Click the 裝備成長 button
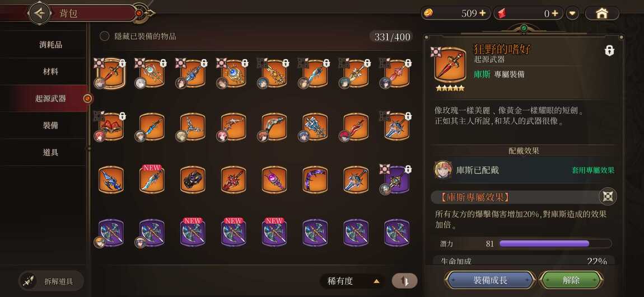This screenshot has width=644, height=297. tap(490, 280)
